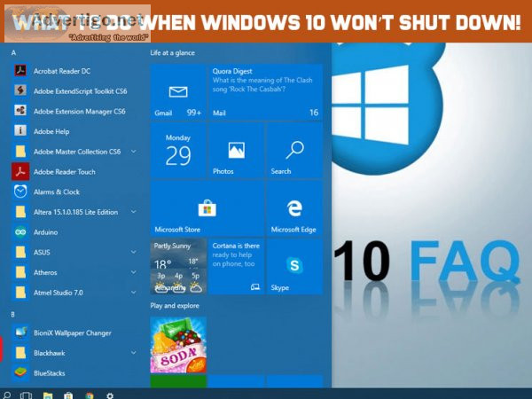This screenshot has width=532, height=399.
Task: Click the Search tile
Action: pos(294,150)
